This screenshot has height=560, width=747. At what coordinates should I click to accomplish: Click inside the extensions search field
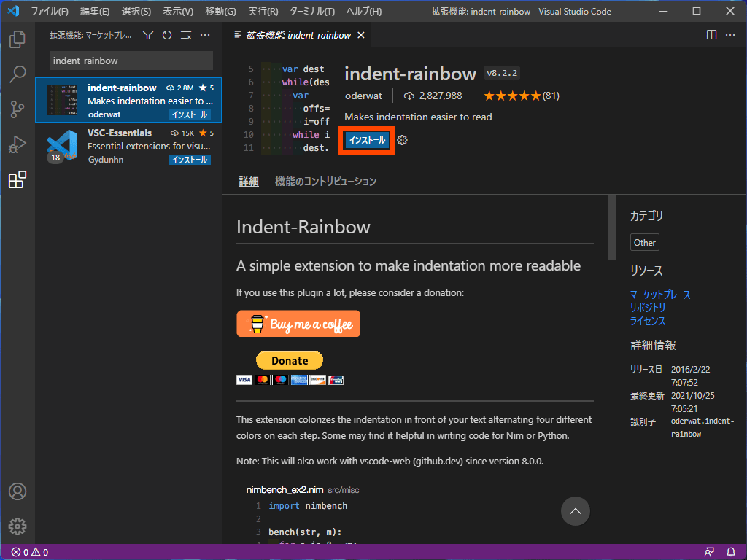(130, 61)
